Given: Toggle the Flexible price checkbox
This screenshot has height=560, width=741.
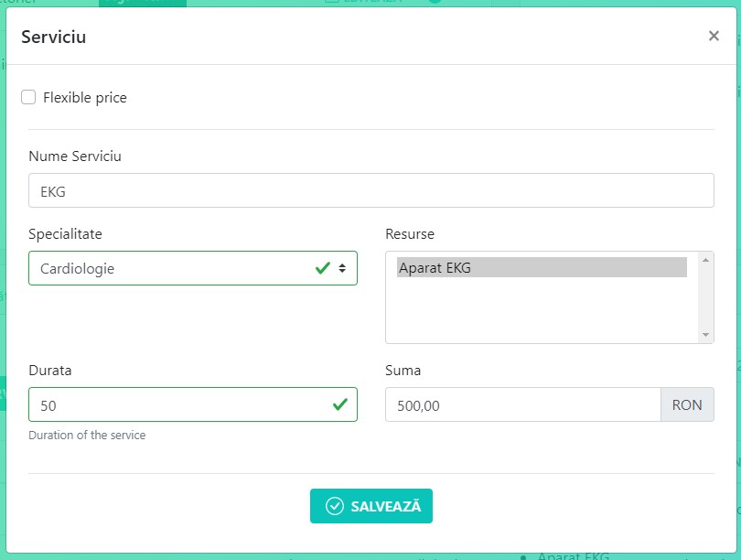Looking at the screenshot, I should (28, 97).
